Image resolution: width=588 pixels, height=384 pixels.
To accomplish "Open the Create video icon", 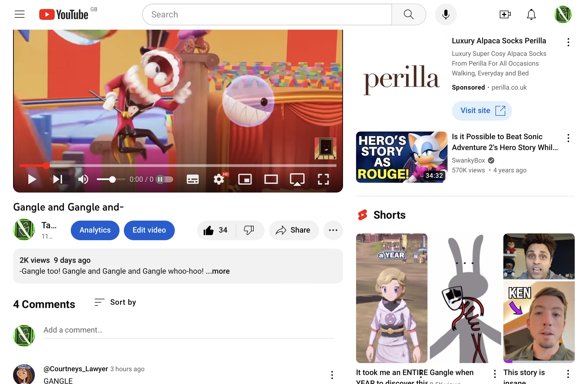I will coord(505,14).
